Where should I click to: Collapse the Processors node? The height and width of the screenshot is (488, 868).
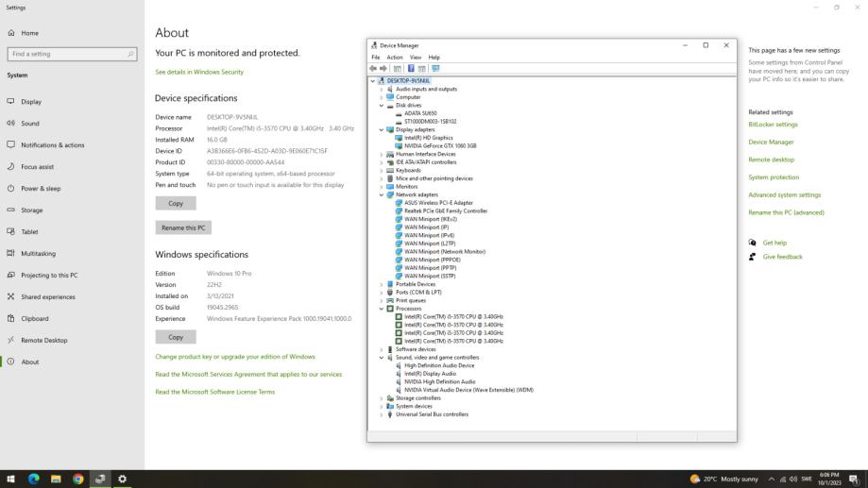[x=382, y=309]
